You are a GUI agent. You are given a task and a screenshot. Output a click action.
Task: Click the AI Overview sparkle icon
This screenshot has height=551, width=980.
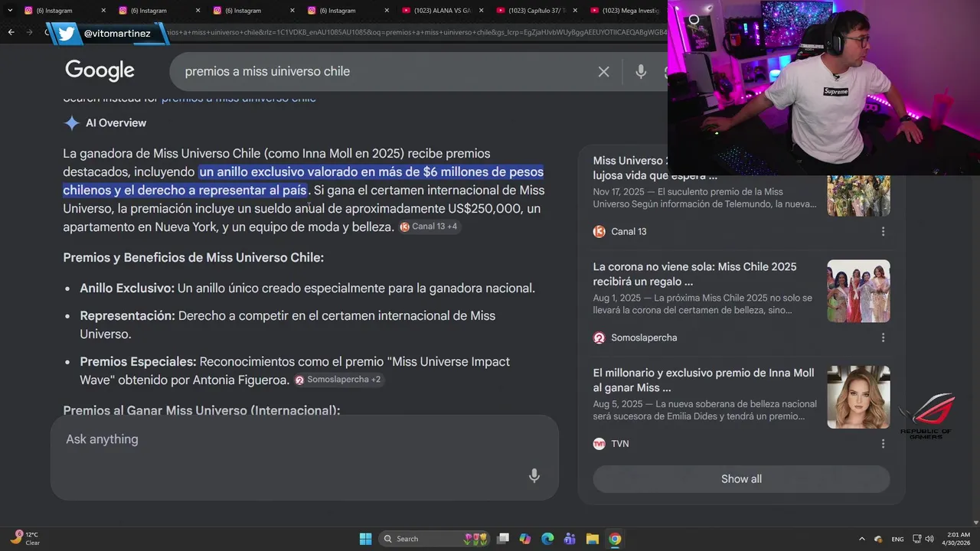pyautogui.click(x=71, y=123)
